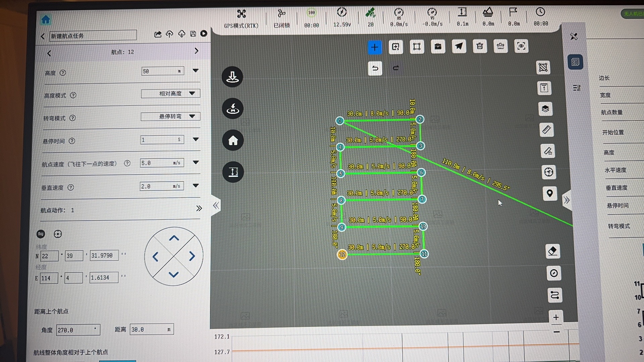Viewport: 644px width, 362px height.
Task: Expand the 航点动作 waypoint actions section
Action: coord(199,208)
